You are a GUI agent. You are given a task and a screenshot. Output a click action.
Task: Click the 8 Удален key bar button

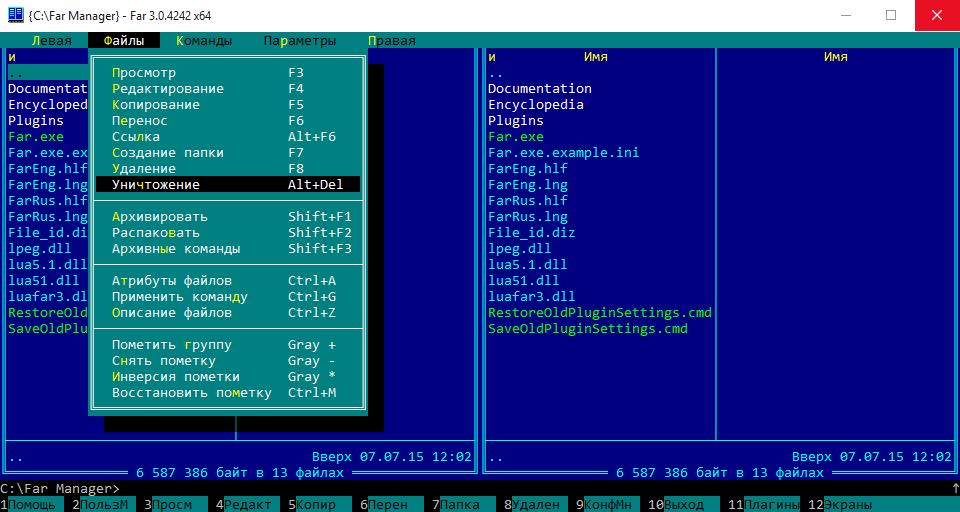point(536,505)
